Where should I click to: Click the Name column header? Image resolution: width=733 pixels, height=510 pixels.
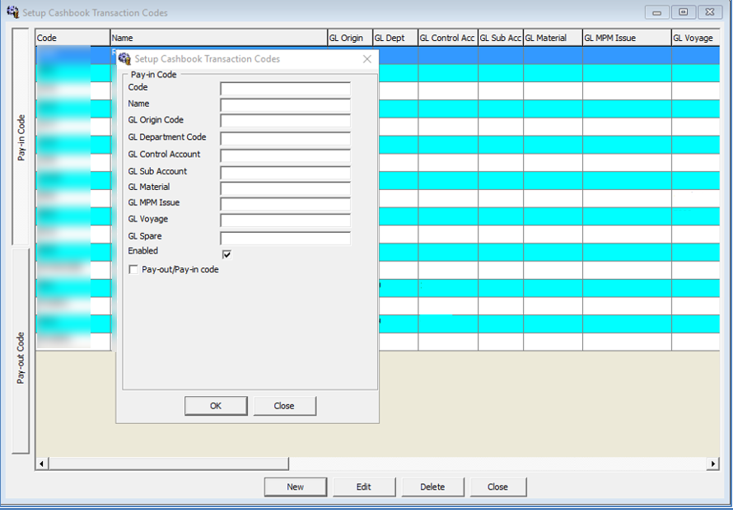pyautogui.click(x=219, y=38)
